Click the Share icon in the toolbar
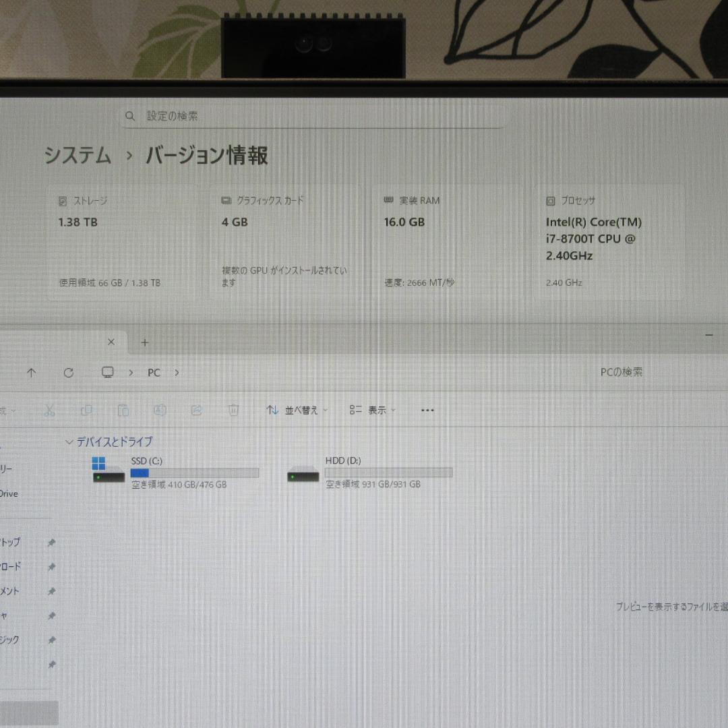The height and width of the screenshot is (728, 728). (x=196, y=410)
